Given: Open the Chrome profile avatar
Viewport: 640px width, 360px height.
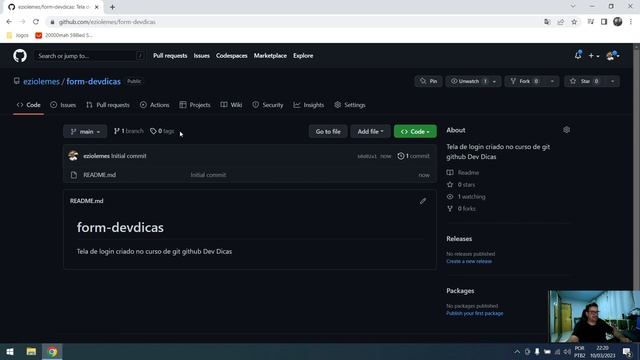Looking at the screenshot, I should 618,22.
